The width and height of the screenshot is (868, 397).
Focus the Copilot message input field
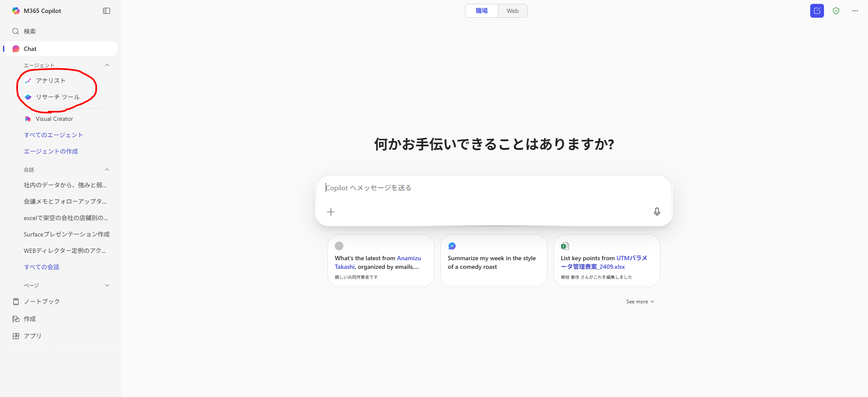494,188
